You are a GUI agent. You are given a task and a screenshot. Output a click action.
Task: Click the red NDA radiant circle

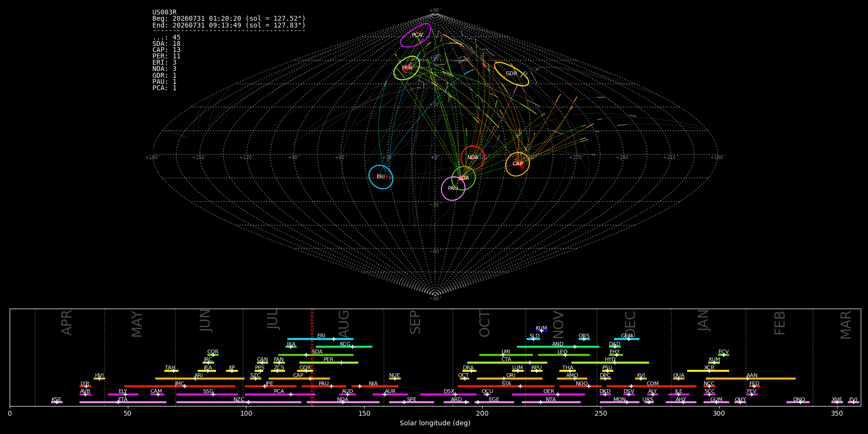pos(473,158)
